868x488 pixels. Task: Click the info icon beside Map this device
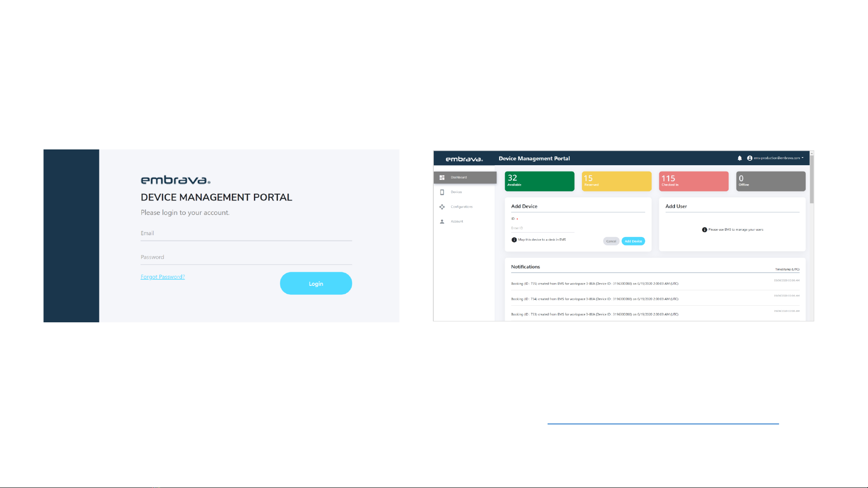point(514,240)
